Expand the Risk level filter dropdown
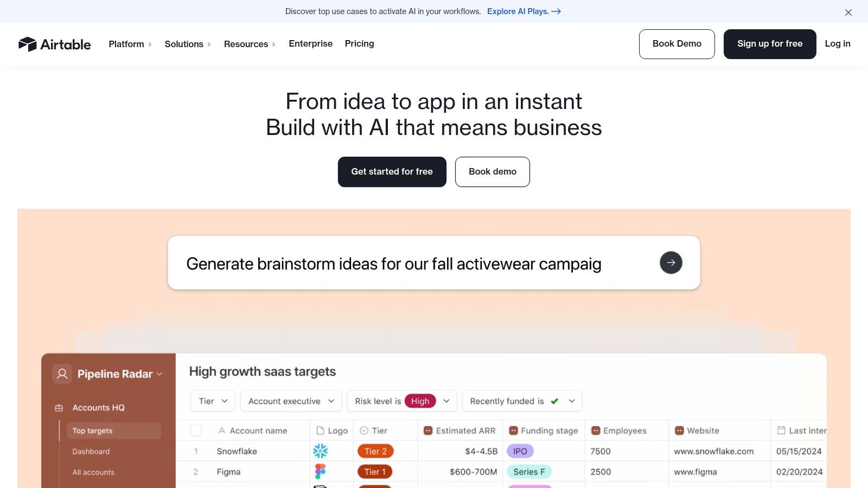 [446, 401]
